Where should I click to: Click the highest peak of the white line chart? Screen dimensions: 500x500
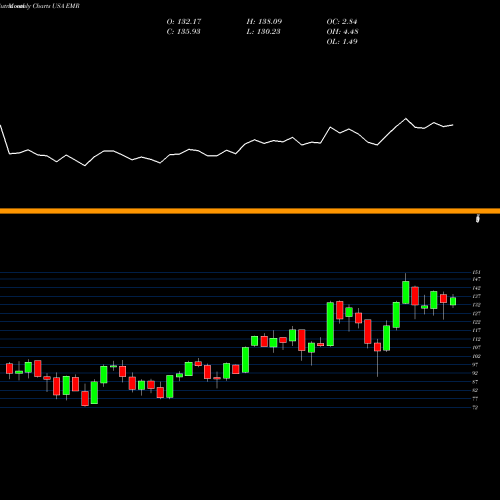pyautogui.click(x=406, y=119)
